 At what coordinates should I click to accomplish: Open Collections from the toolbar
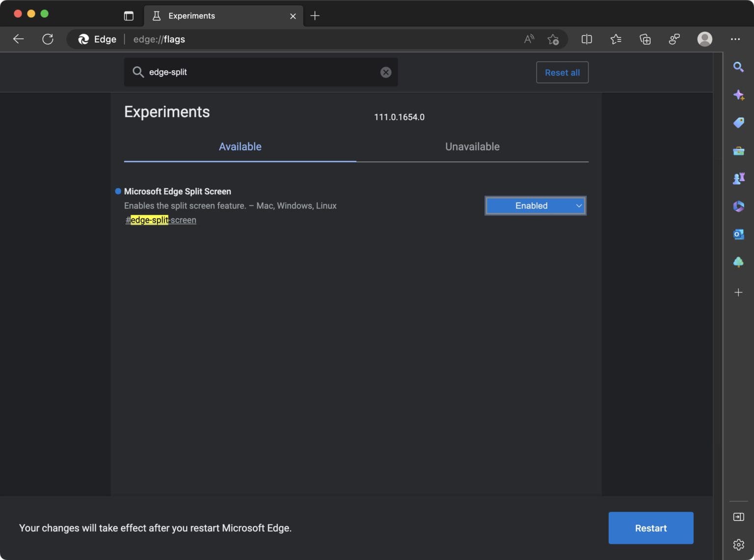[x=645, y=39]
